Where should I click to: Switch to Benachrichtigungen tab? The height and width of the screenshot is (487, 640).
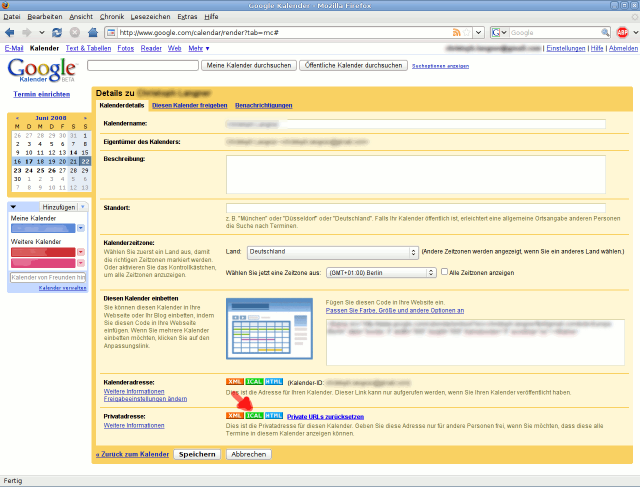coord(264,105)
